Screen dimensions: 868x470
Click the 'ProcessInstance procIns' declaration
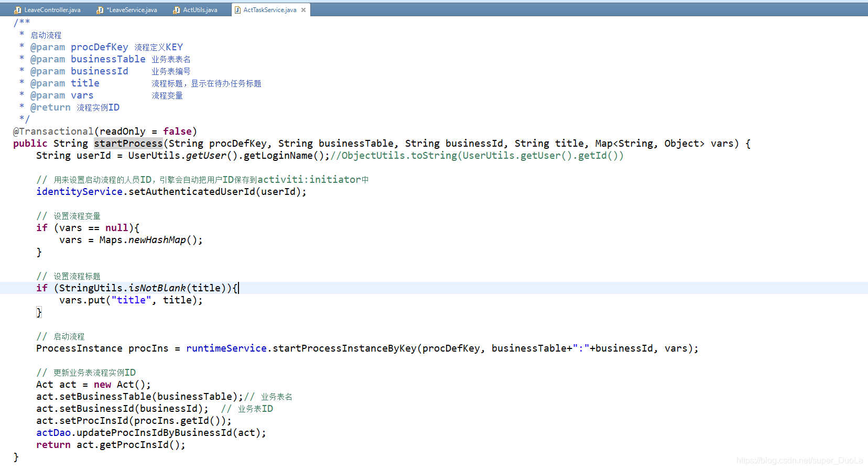[x=102, y=348]
